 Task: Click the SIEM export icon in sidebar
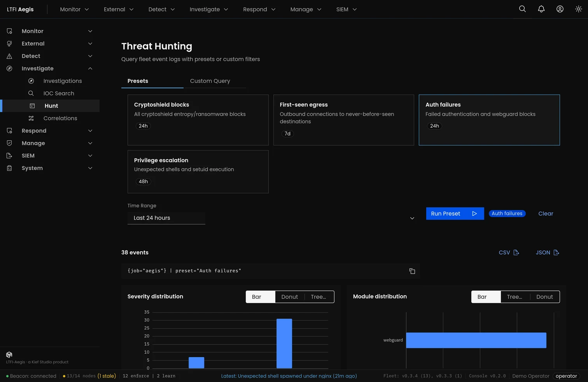[9, 156]
